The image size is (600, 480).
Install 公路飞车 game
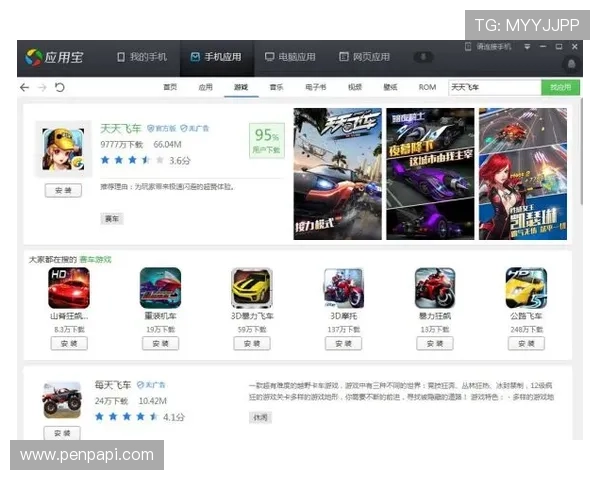527,343
